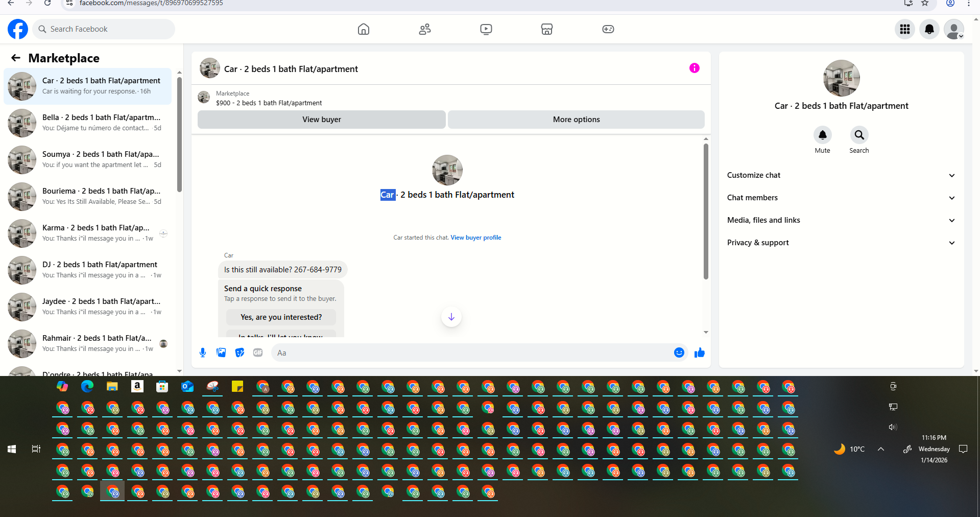
Task: Click the large apartment photo in right panel
Action: click(842, 78)
